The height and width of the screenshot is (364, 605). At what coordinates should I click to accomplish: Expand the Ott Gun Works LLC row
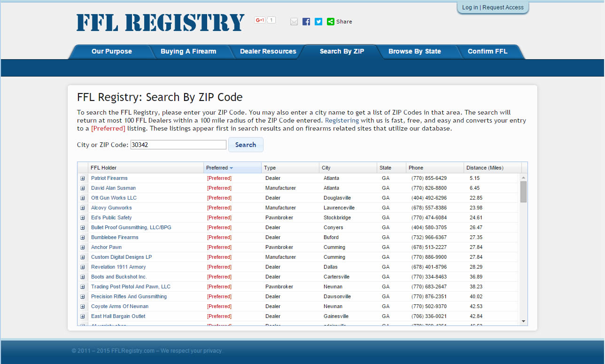(x=83, y=198)
